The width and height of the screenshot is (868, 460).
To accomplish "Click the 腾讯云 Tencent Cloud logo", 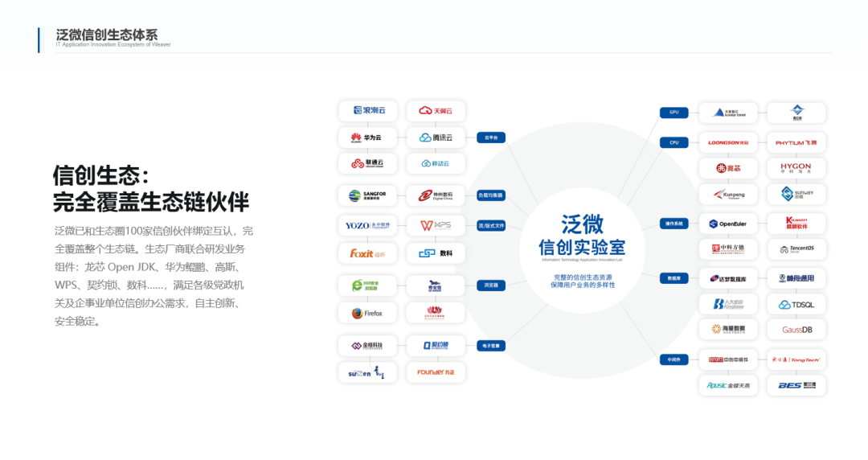I will click(436, 137).
